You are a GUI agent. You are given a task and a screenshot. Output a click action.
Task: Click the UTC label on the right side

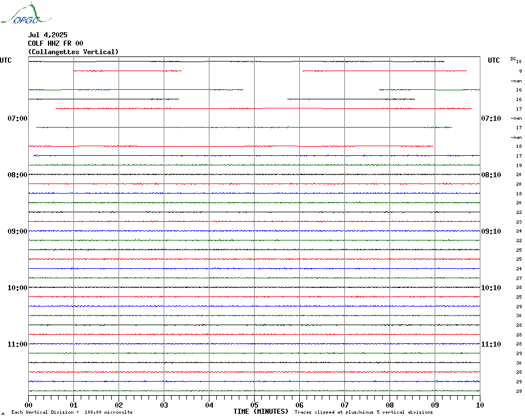493,60
